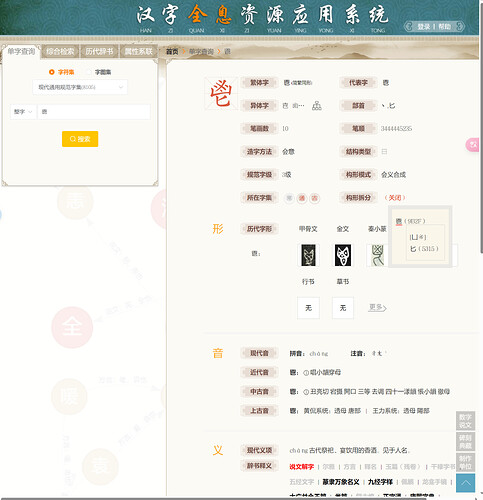Open the 说文解字 dictionary link
Screen dimensions: 483x500
301,467
